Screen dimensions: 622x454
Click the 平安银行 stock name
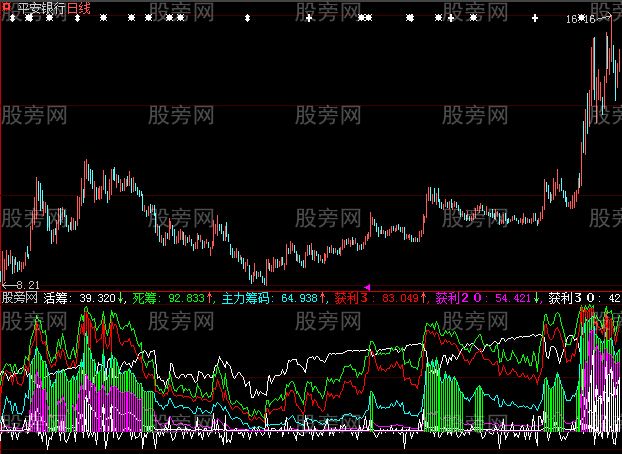41,8
